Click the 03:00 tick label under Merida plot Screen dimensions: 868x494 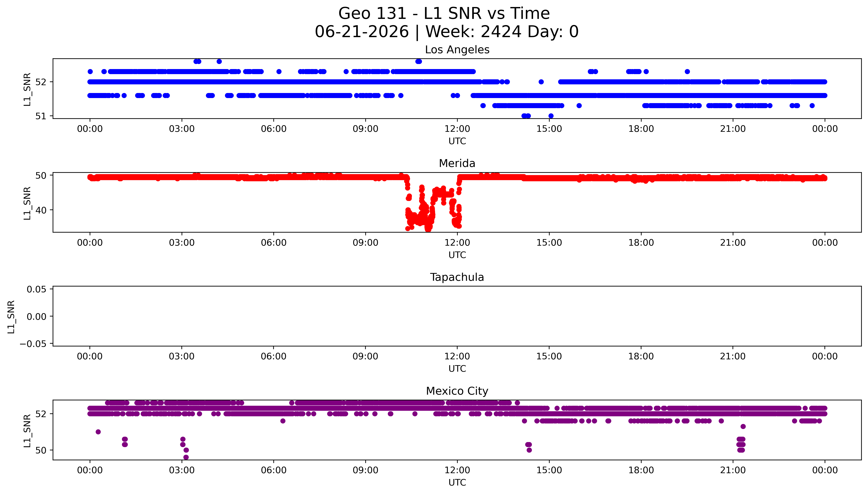(182, 243)
